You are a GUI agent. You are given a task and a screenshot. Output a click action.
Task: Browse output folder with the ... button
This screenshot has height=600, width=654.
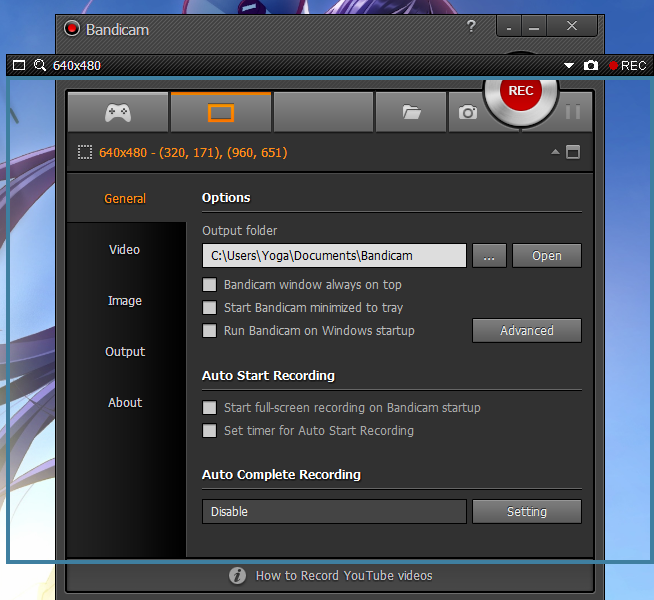489,256
